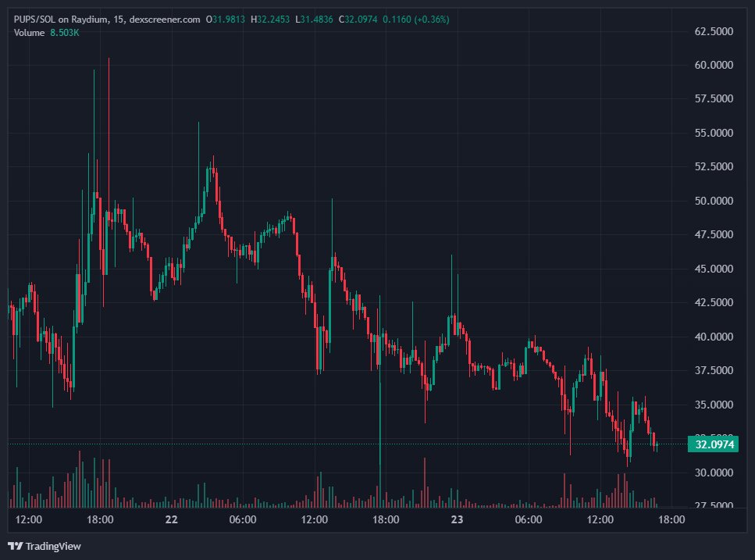Click the date label 23 on time axis

pos(457,519)
